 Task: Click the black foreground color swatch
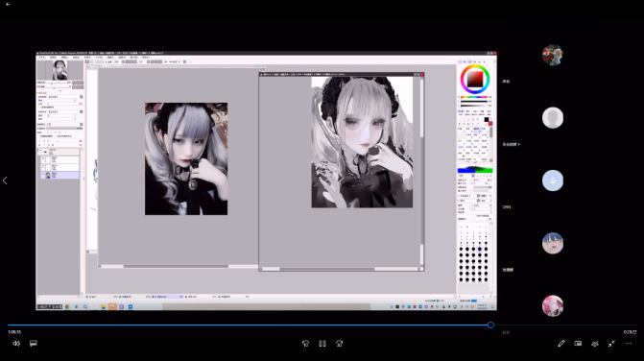pyautogui.click(x=487, y=120)
